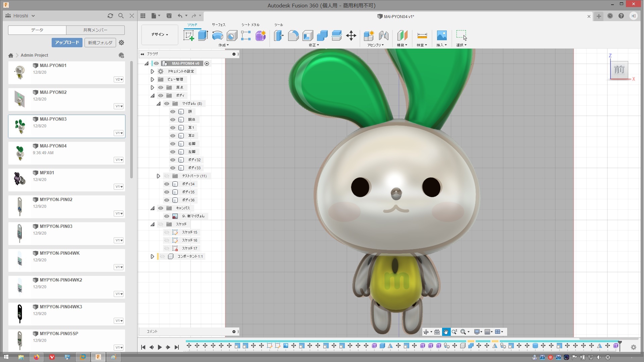Viewport: 644px width, 362px height.
Task: Show hidden スケッチ15 via eye icon
Action: pyautogui.click(x=167, y=232)
